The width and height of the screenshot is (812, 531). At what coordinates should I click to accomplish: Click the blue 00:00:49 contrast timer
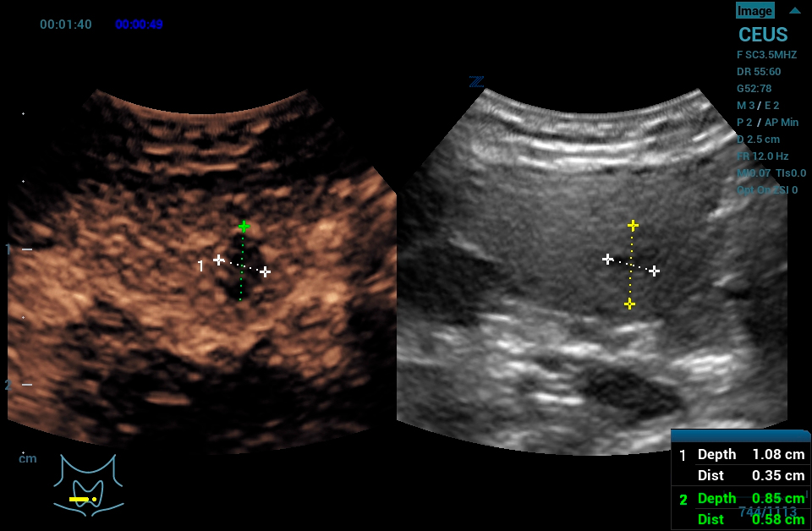[x=139, y=25]
